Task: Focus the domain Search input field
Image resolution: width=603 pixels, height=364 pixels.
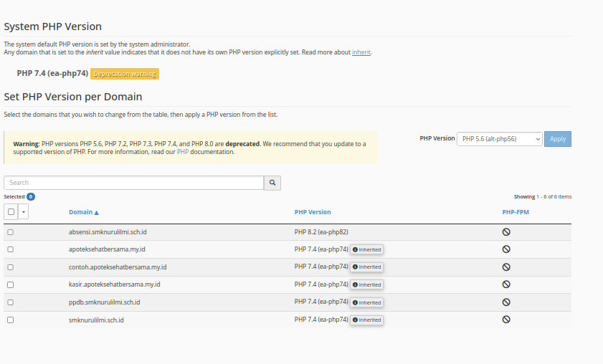Action: (x=134, y=183)
